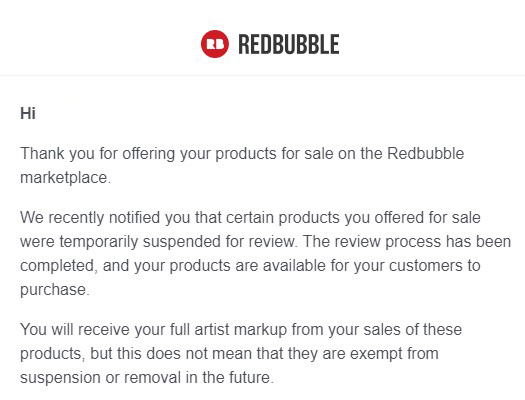Click the red Redbubble RB logo icon
Viewport: 525px width, 400px height.
215,44
